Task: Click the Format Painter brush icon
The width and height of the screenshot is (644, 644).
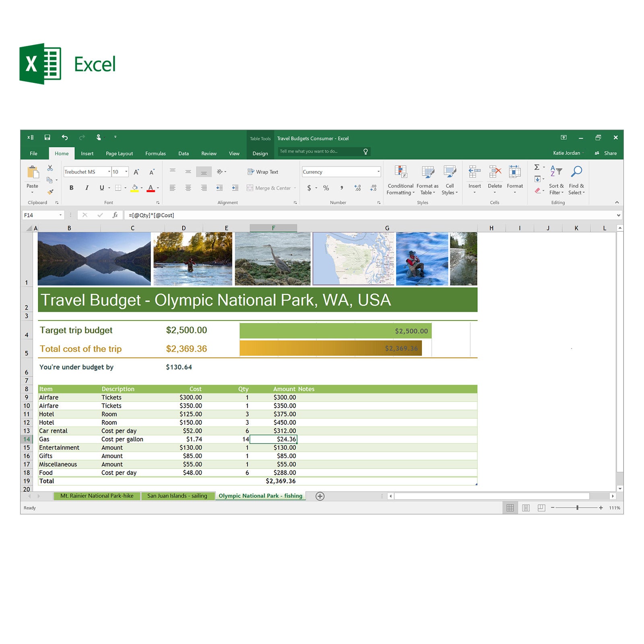Action: [50, 192]
